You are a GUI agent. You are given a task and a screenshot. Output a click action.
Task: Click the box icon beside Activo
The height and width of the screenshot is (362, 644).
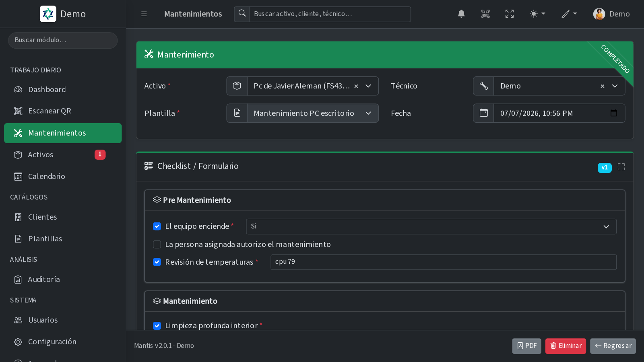click(237, 86)
